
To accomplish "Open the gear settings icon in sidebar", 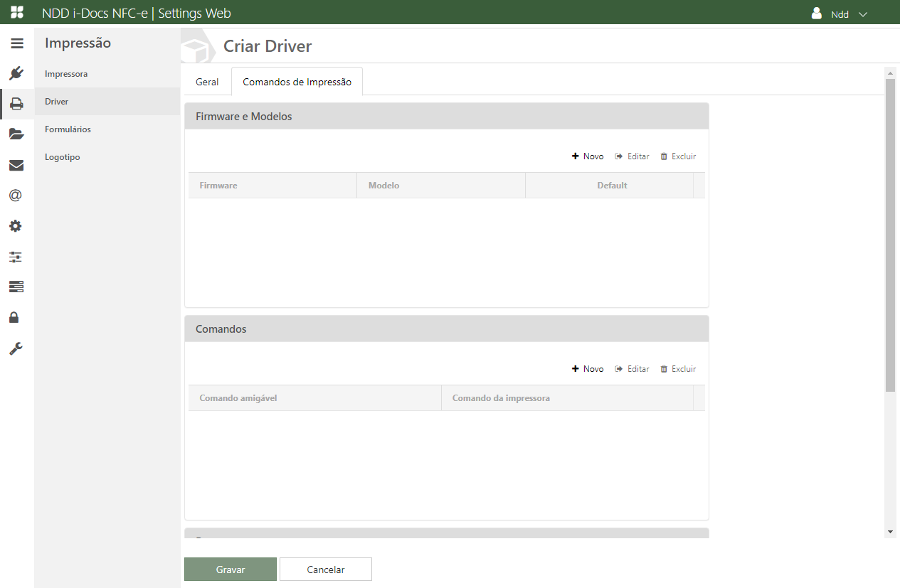I will pyautogui.click(x=16, y=226).
